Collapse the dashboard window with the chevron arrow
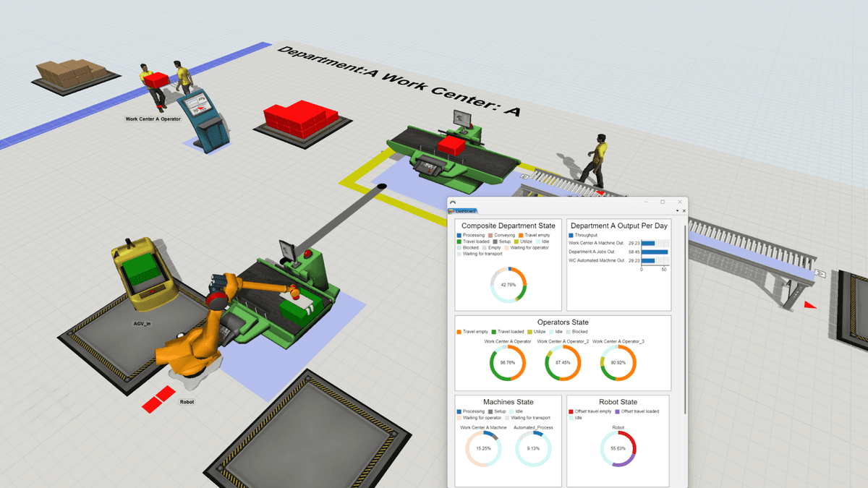 [453, 202]
